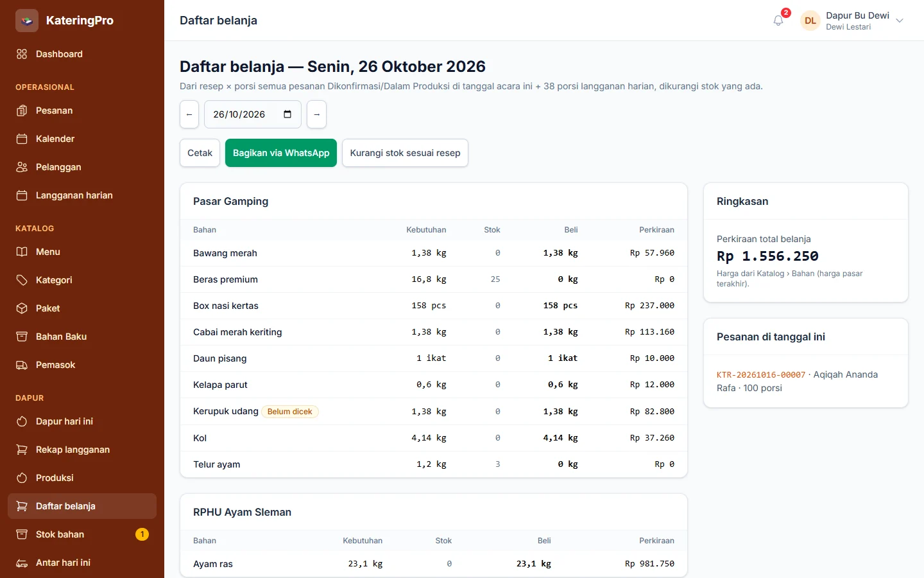The image size is (924, 578).
Task: Click the Dapur hari ini icon
Action: pyautogui.click(x=22, y=421)
